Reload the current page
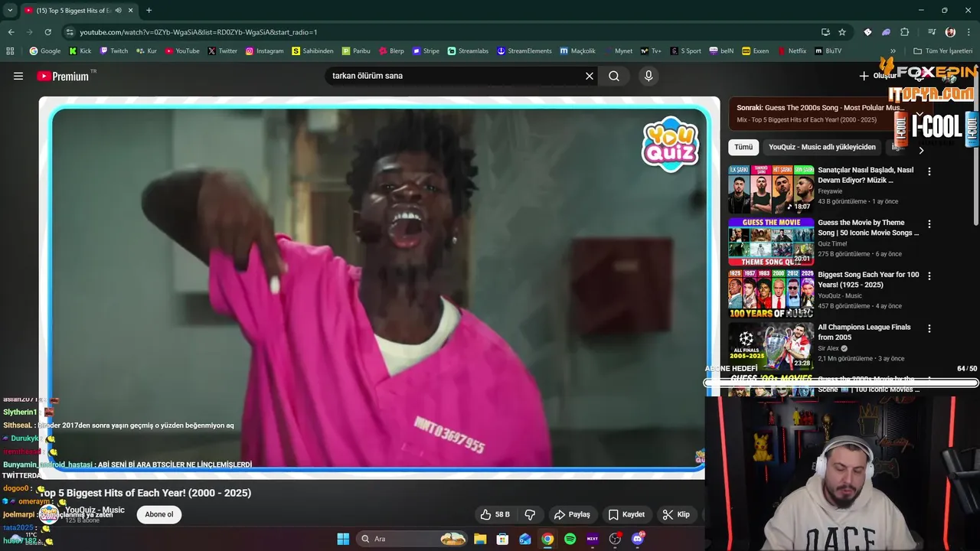The width and height of the screenshot is (980, 551). click(47, 32)
